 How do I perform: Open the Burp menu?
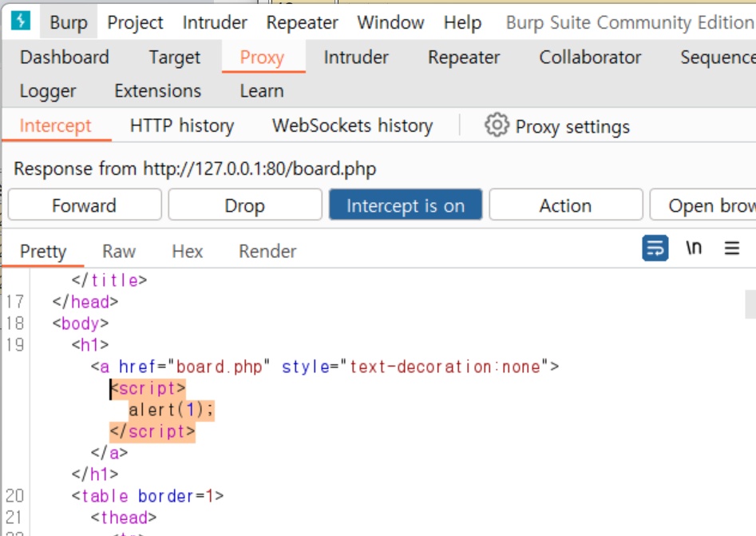(69, 22)
